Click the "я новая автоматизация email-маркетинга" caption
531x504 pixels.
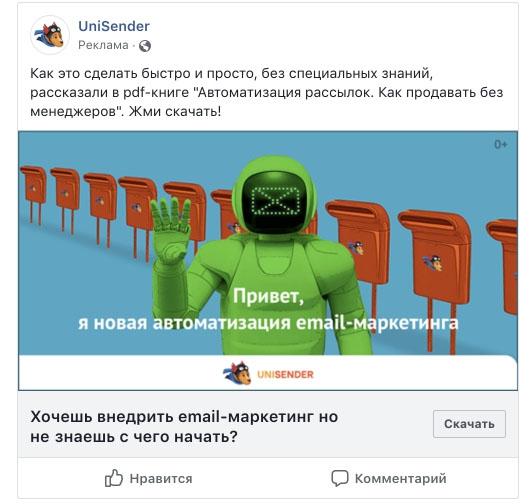pyautogui.click(x=268, y=322)
